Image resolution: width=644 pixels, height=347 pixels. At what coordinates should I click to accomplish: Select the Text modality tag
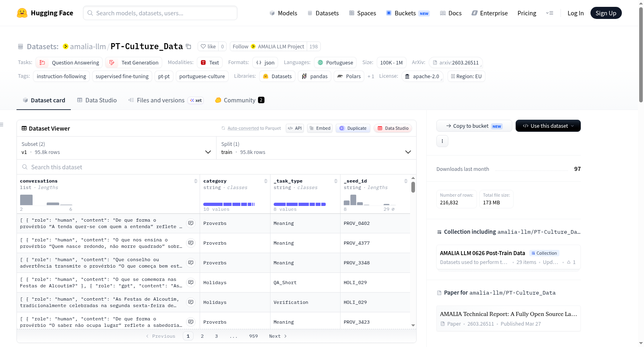click(x=210, y=62)
